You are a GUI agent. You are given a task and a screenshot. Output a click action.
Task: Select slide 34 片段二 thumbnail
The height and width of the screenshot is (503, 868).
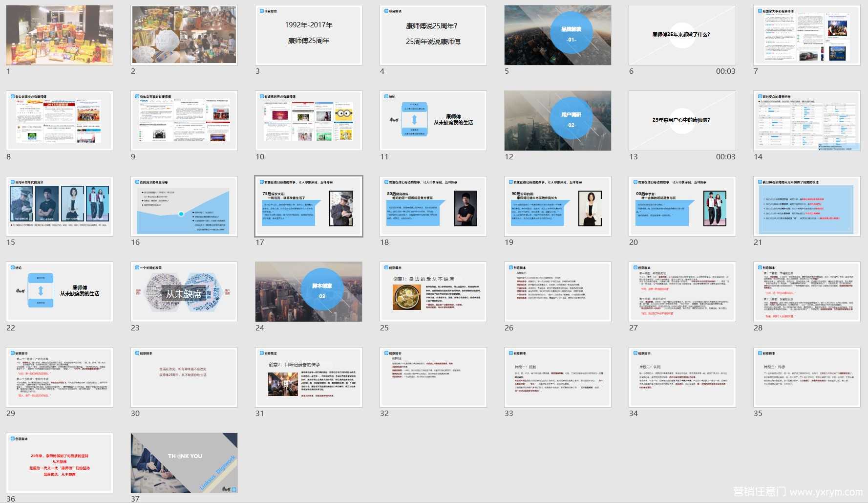pyautogui.click(x=682, y=377)
